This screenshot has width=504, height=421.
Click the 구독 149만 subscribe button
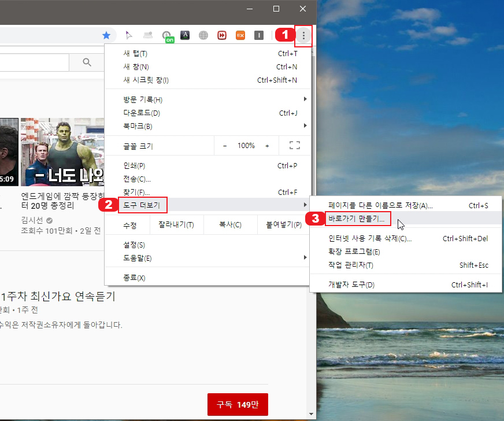click(238, 405)
